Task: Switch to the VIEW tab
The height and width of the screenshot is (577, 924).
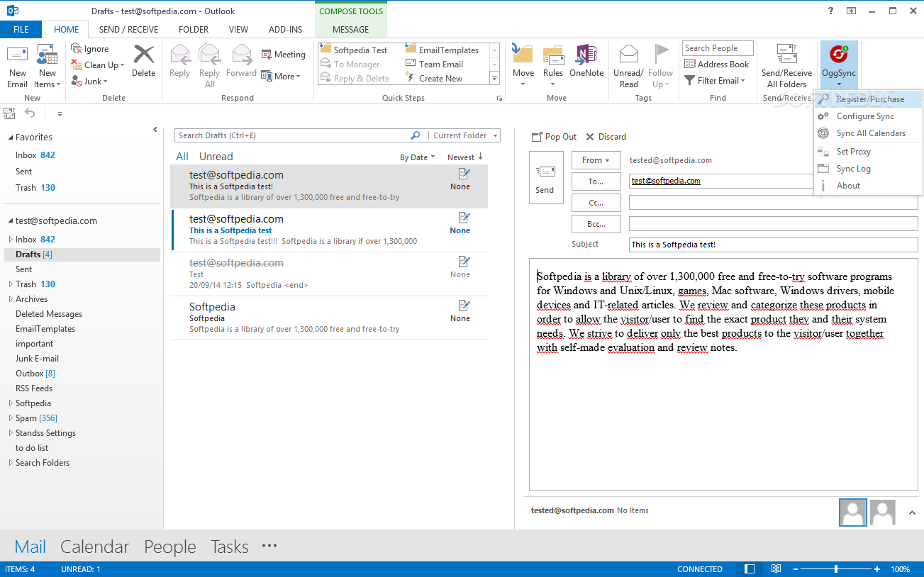Action: click(x=238, y=30)
